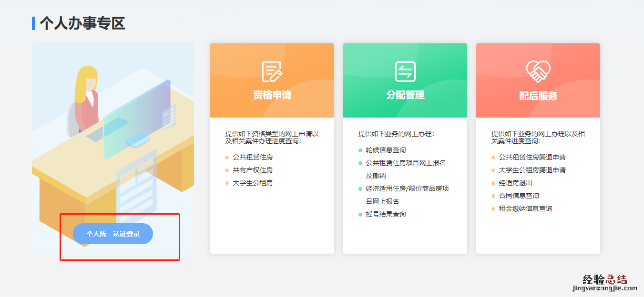Open 合同信息查询 link

pos(519,196)
